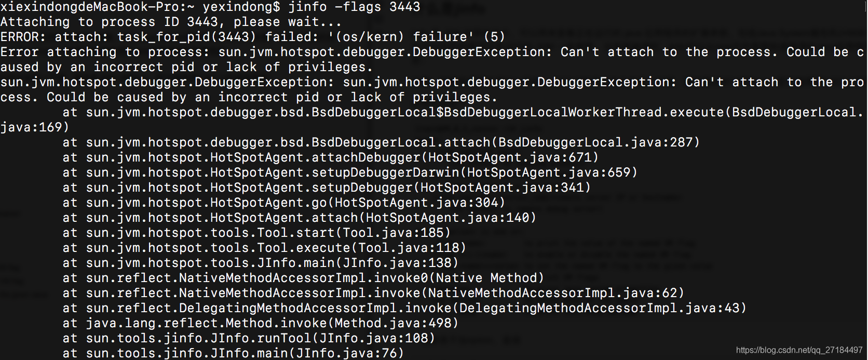Click the HotSpotAgent.go stack frame line
Screen dimensions: 868x360
(x=284, y=203)
